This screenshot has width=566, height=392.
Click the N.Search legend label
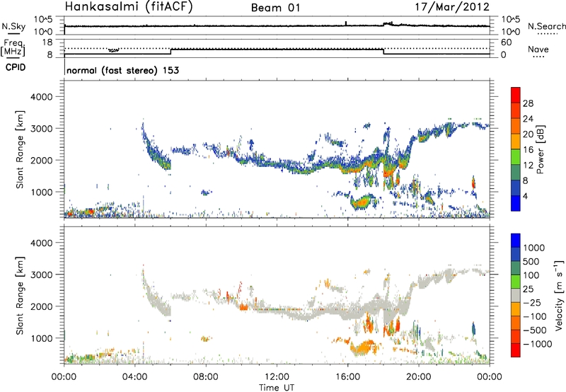(547, 26)
